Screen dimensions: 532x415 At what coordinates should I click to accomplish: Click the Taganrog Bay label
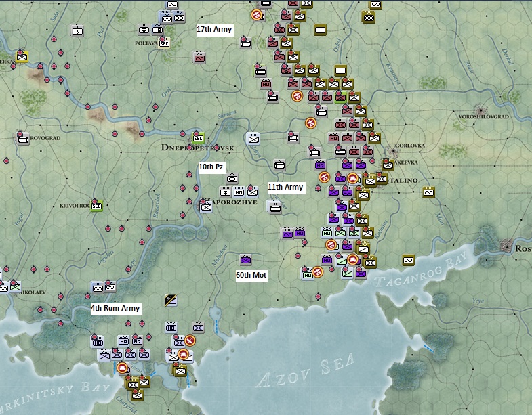422,271
